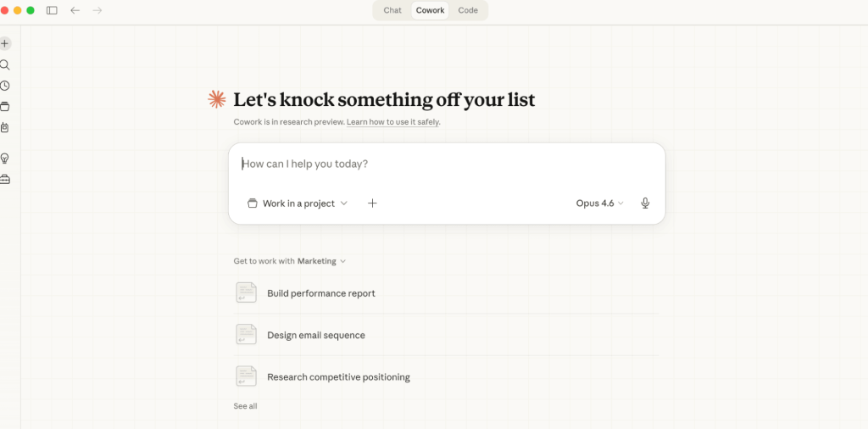The width and height of the screenshot is (868, 429).
Task: Click the yellow minimize window button
Action: point(17,10)
